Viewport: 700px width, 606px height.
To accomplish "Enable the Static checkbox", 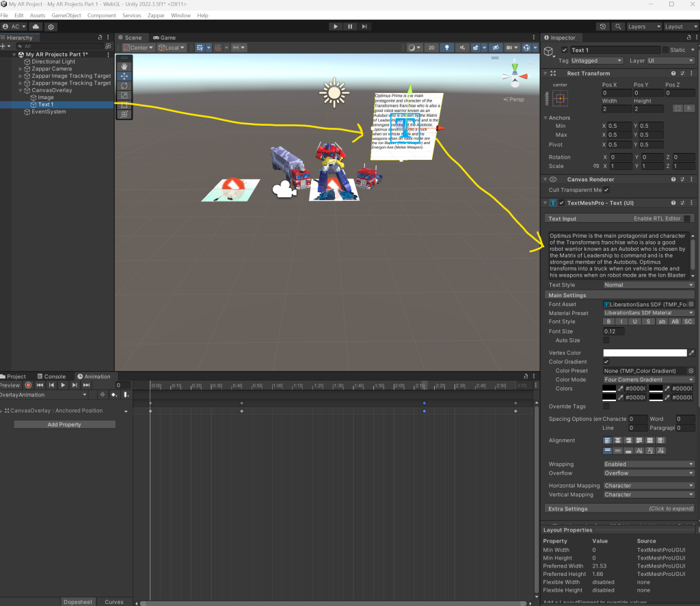I will [x=666, y=50].
